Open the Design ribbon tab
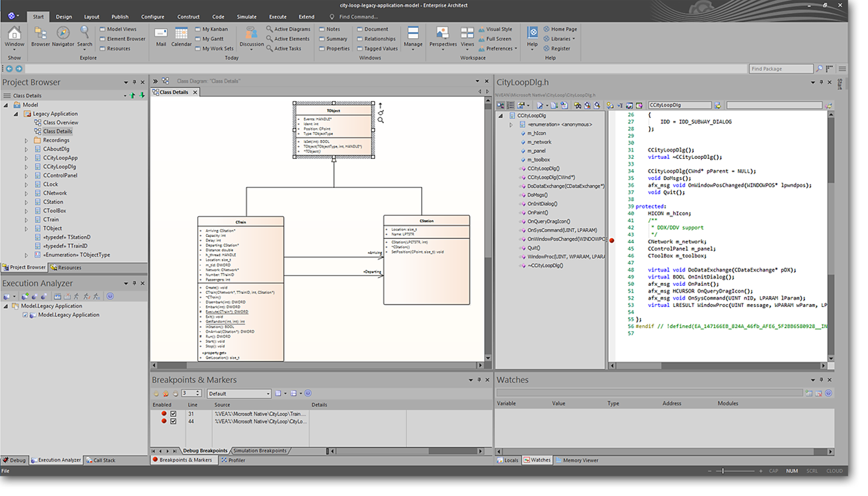 (64, 17)
